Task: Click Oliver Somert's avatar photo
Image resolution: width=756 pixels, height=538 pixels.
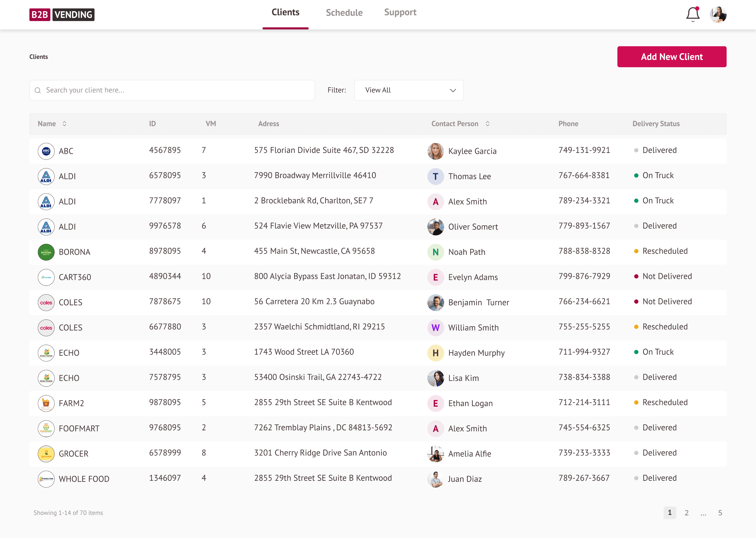Action: [436, 227]
